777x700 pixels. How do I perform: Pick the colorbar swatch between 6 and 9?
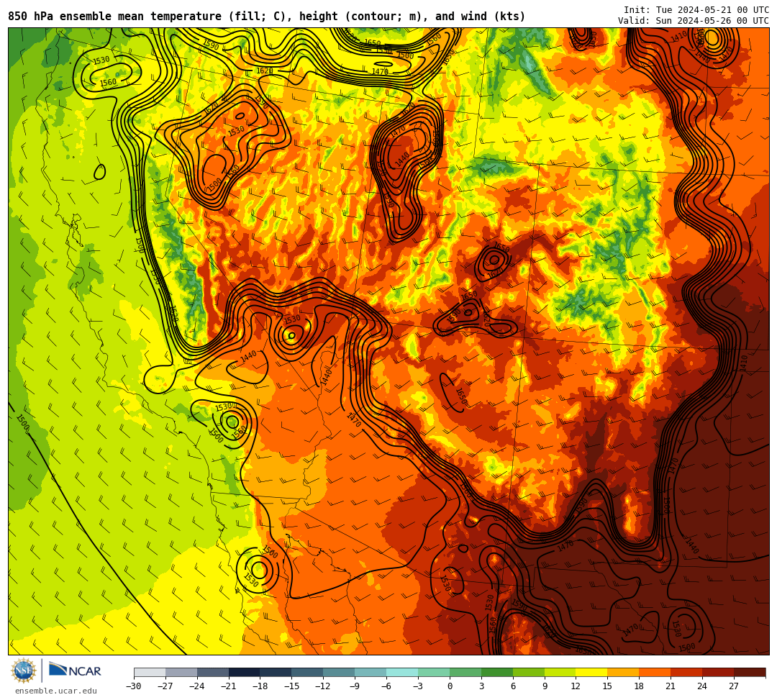529,672
